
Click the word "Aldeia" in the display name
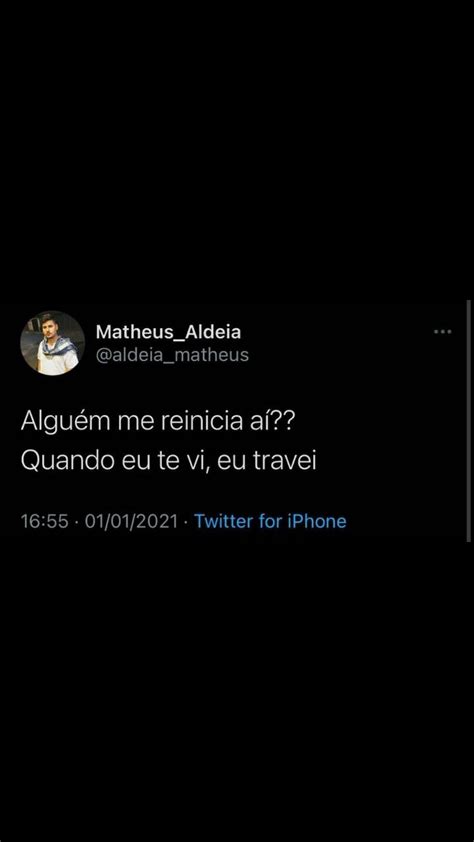[213, 332]
